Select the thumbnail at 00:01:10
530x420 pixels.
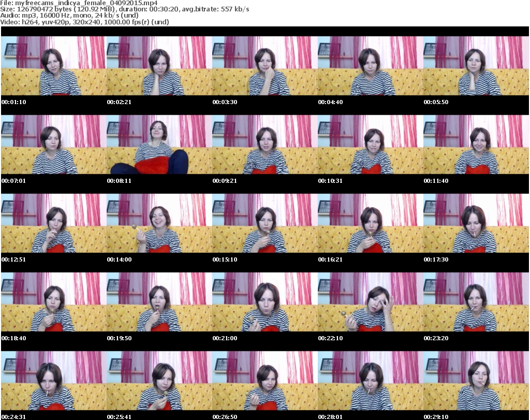[54, 66]
